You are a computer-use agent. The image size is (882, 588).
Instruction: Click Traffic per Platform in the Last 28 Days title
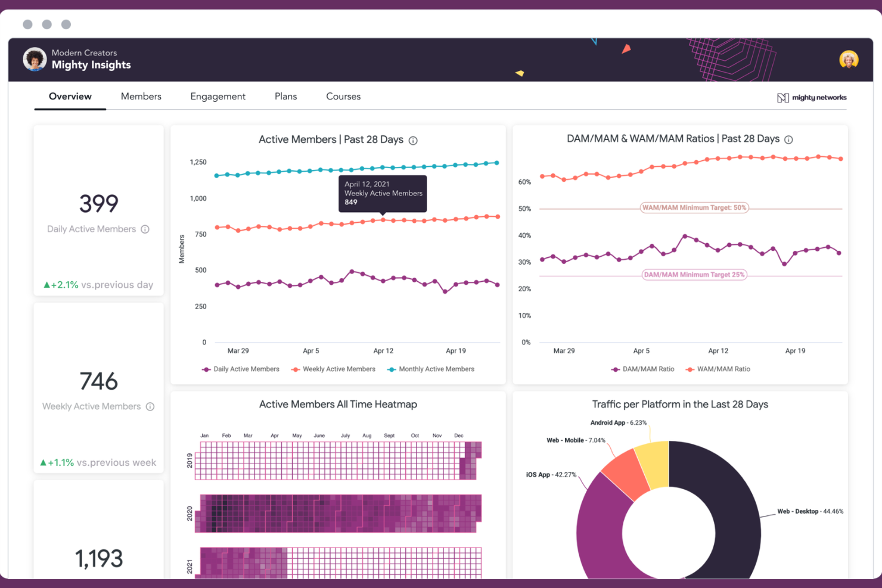click(680, 405)
